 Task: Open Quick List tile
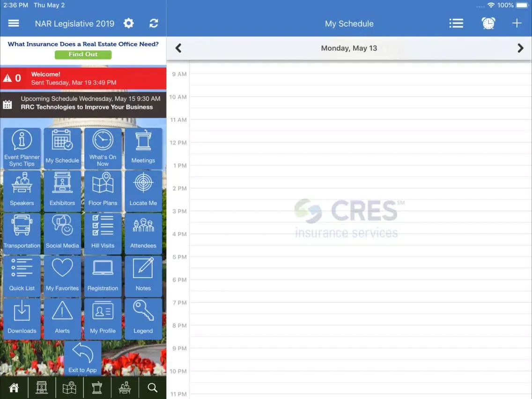22,276
